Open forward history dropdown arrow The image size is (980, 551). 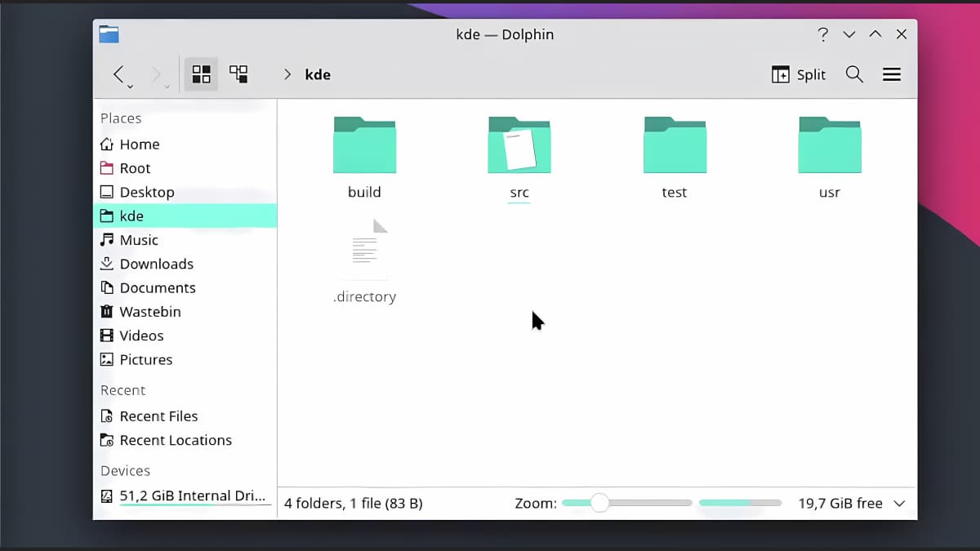click(167, 87)
